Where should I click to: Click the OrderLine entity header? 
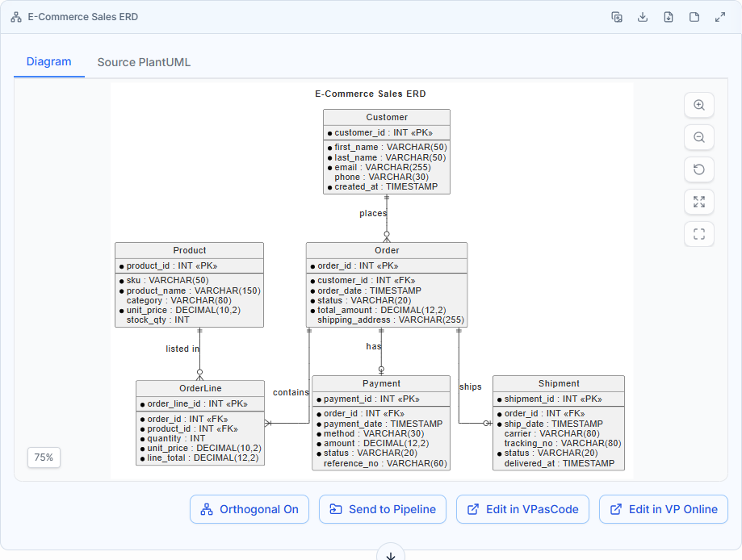200,388
